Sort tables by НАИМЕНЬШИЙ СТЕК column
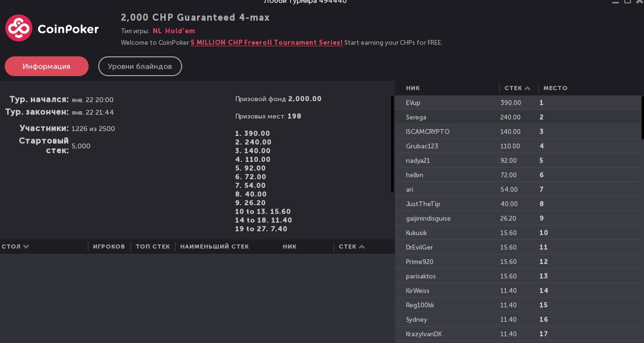Screen dimensions: 644x343 [x=214, y=247]
